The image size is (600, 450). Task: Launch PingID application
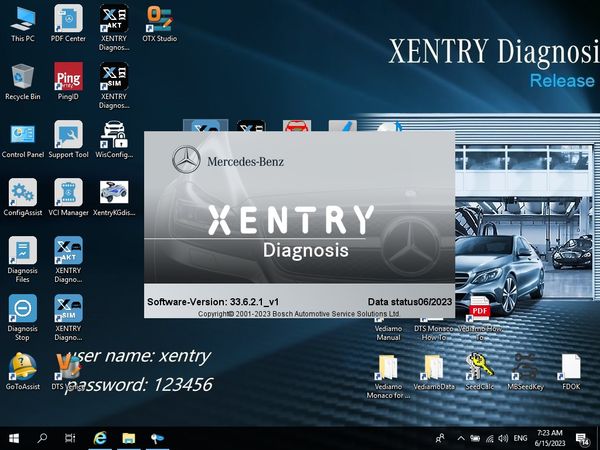click(68, 82)
